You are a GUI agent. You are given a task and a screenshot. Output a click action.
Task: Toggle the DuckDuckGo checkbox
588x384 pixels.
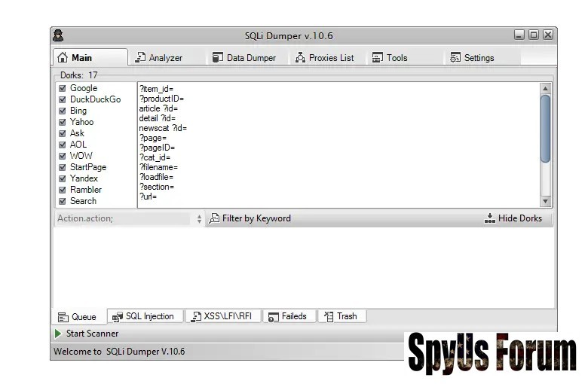pos(63,99)
